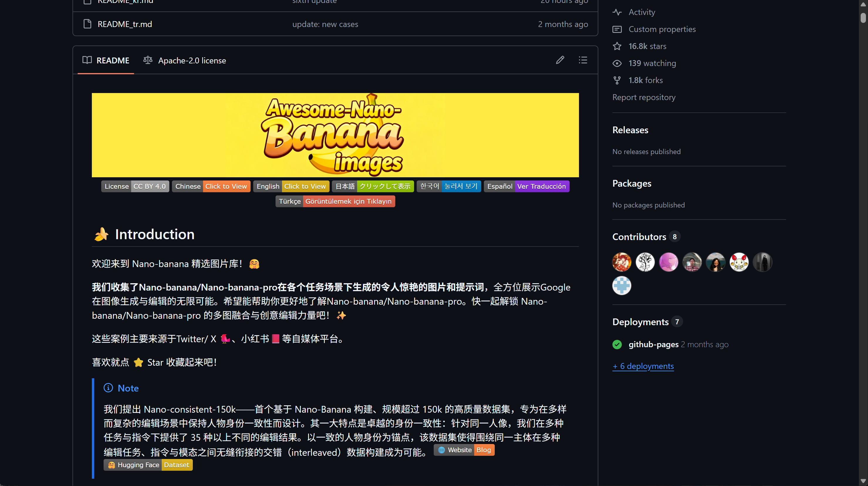868x486 pixels.
Task: Click the forks branch icon
Action: point(617,80)
